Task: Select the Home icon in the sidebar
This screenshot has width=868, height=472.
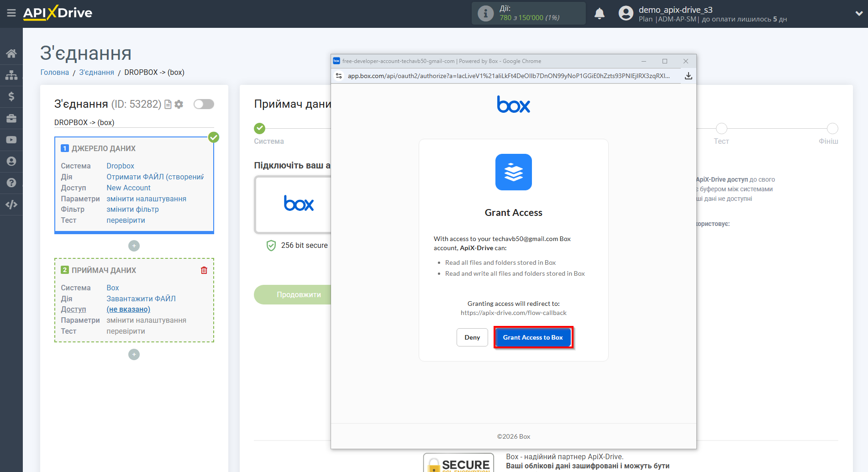Action: [11, 53]
